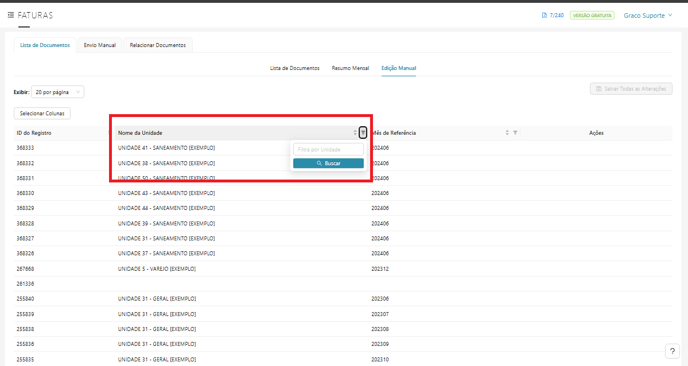Select the Resumo Mensal sub-tab
688x366 pixels.
tap(350, 68)
